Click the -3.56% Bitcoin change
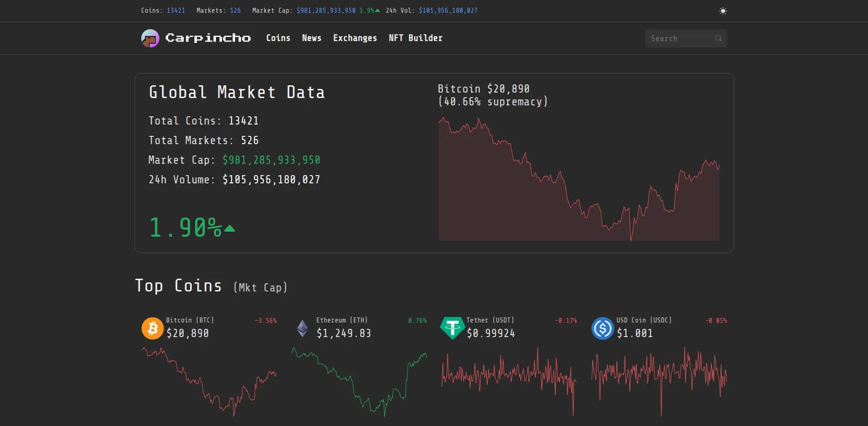 coord(266,321)
